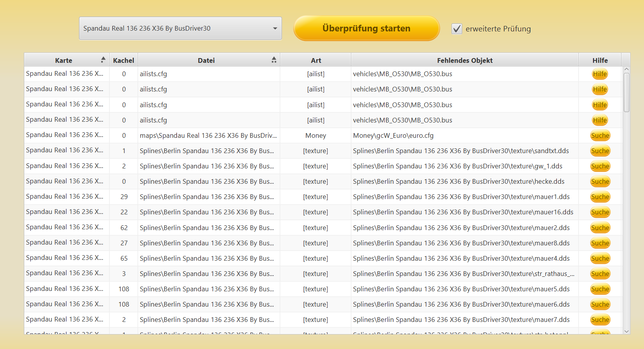
Task: Search for missing mauer4.dds texture
Action: pyautogui.click(x=600, y=258)
